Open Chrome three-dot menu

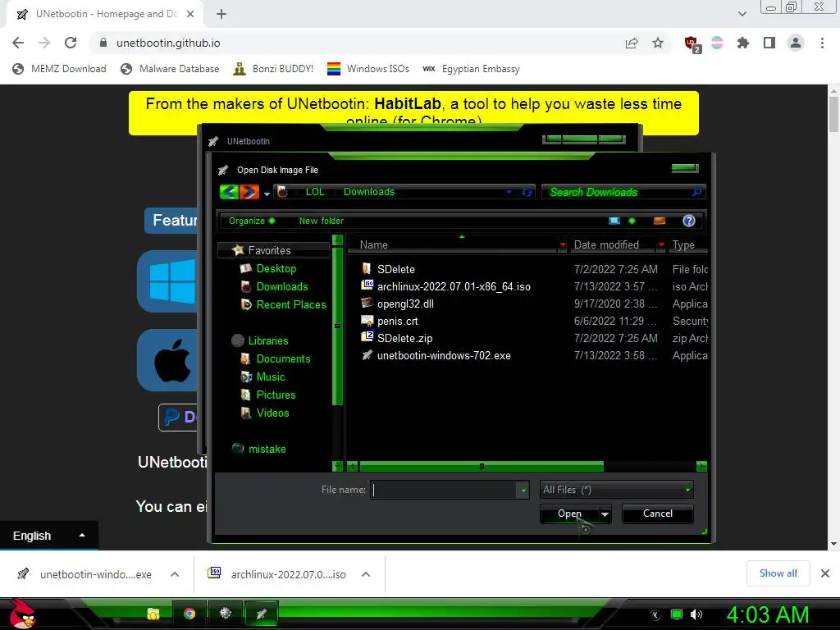(x=822, y=43)
